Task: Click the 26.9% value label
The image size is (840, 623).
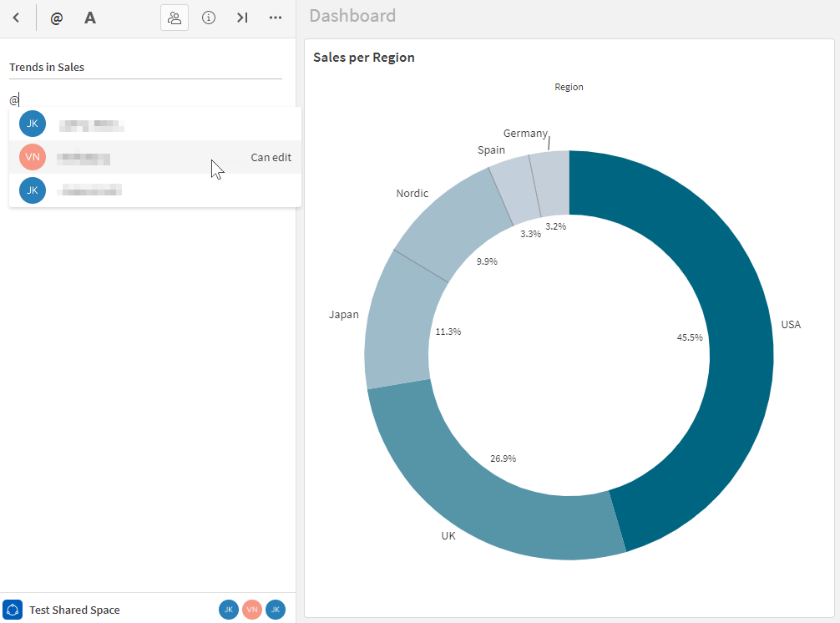Action: point(503,458)
